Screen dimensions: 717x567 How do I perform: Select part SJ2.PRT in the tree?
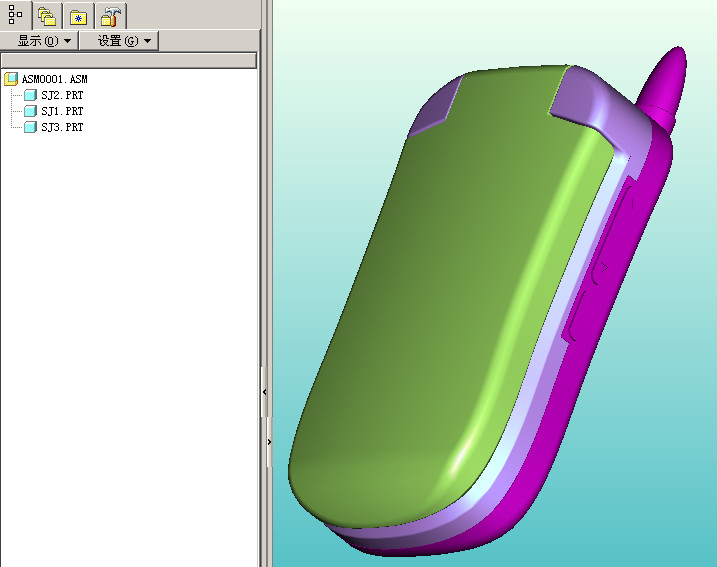(x=62, y=95)
